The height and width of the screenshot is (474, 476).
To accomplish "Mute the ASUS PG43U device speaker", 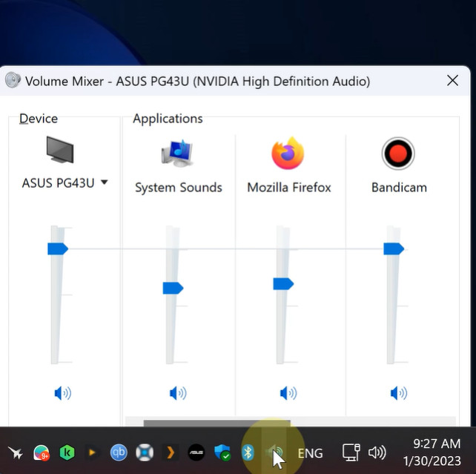I will (62, 393).
